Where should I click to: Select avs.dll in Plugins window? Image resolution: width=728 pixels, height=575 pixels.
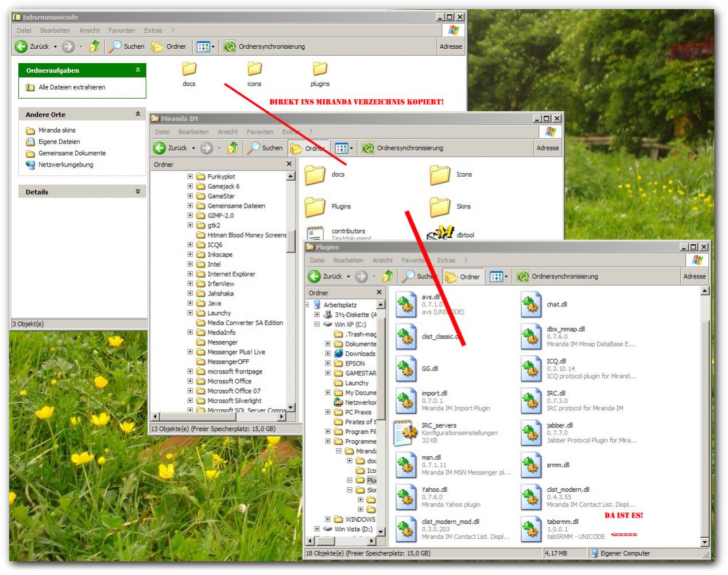click(431, 305)
